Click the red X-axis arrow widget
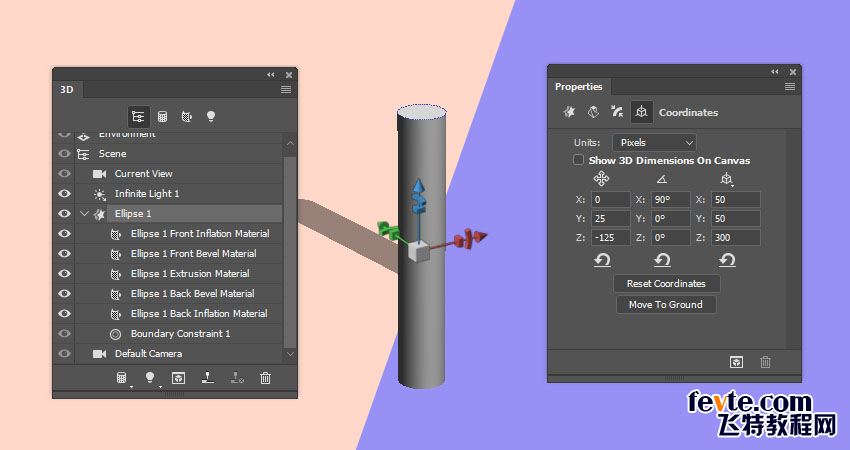 (479, 236)
